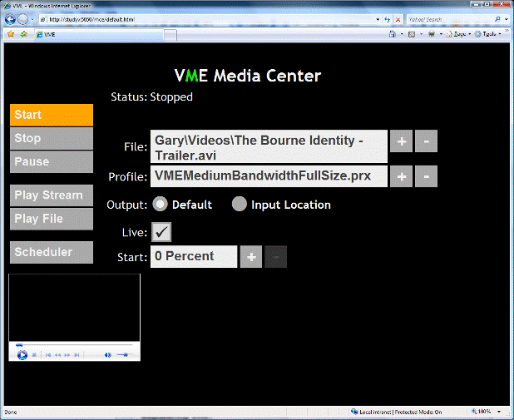Click the media player fast forward icon

click(x=67, y=355)
